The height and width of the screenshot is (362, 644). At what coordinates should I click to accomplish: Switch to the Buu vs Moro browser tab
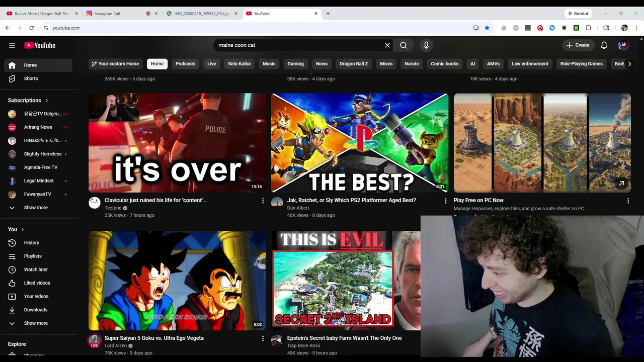(41, 14)
